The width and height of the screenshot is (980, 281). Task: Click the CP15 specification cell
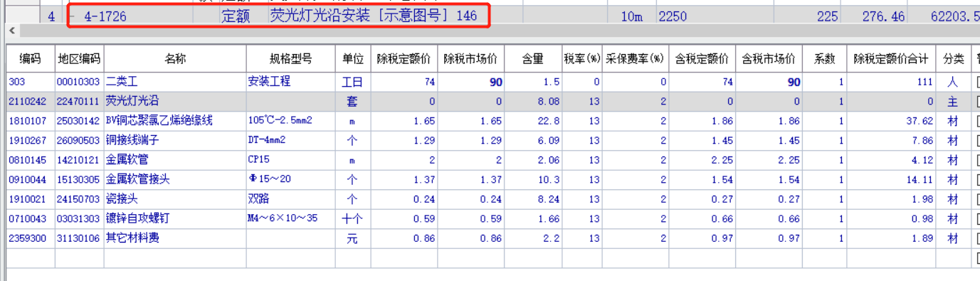290,160
